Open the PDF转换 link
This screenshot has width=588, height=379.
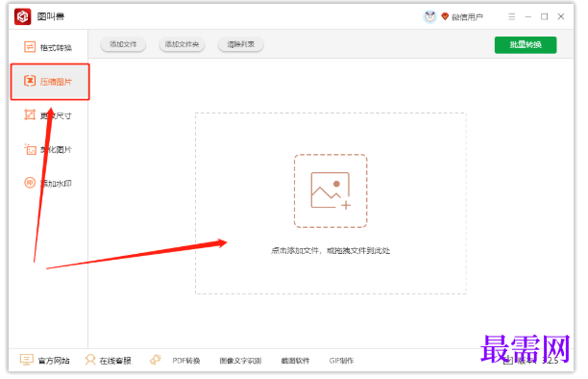(x=186, y=361)
